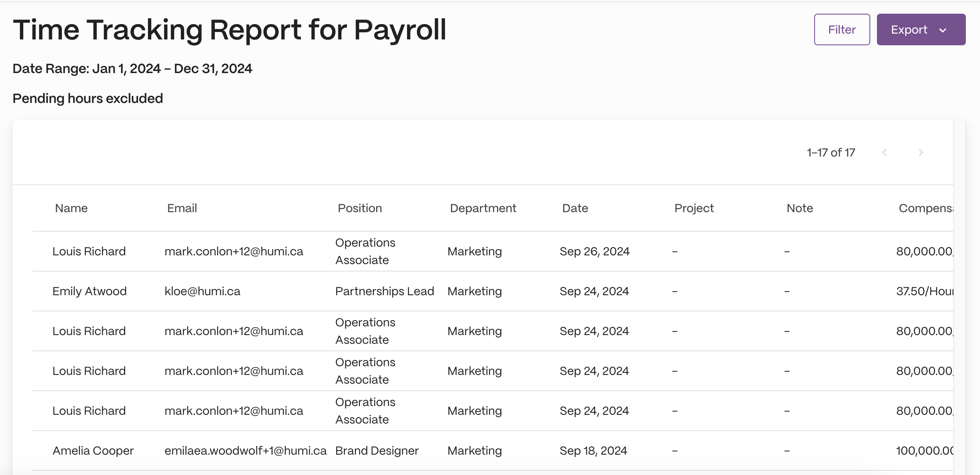The image size is (980, 475).
Task: Click the Department column header
Action: [x=483, y=208]
